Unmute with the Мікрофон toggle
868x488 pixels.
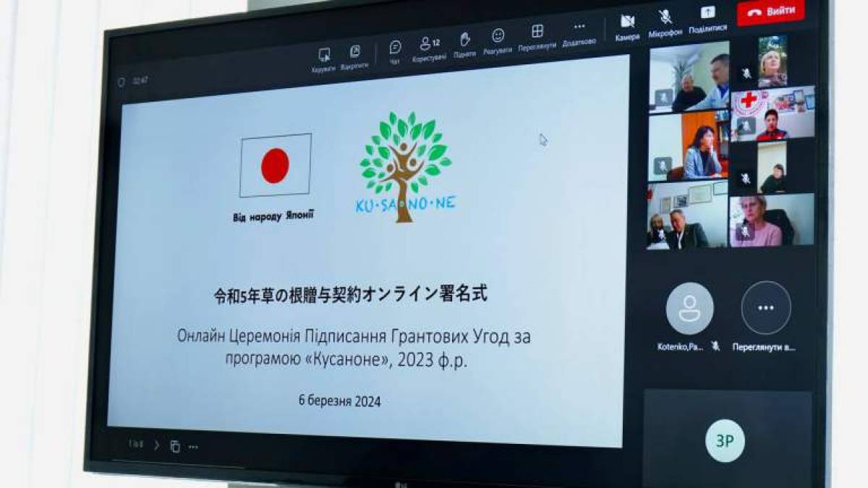tap(665, 23)
